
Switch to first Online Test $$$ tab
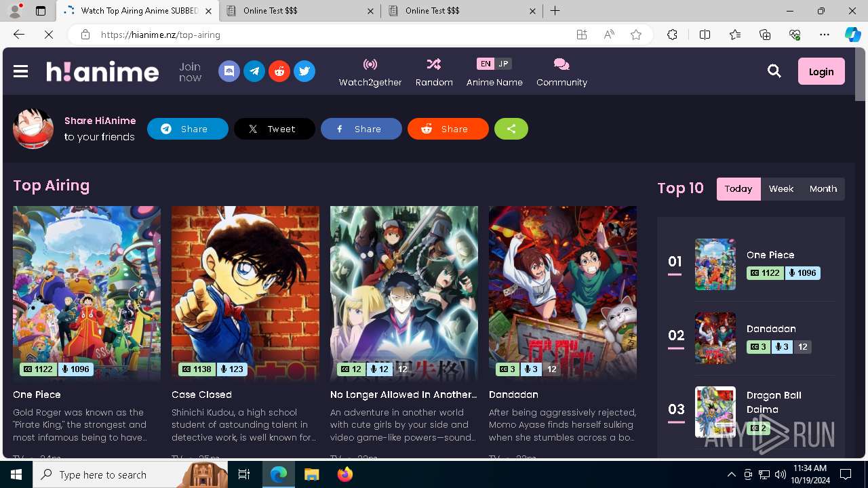click(x=300, y=11)
